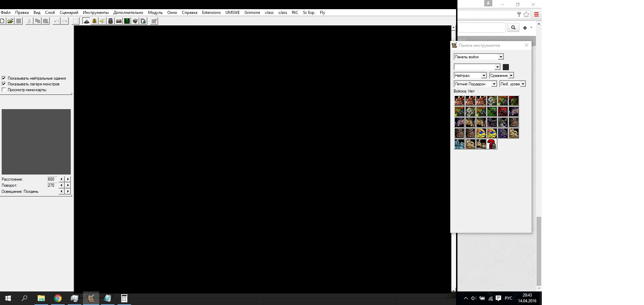
Task: Open the volume control in system tray
Action: 474,298
